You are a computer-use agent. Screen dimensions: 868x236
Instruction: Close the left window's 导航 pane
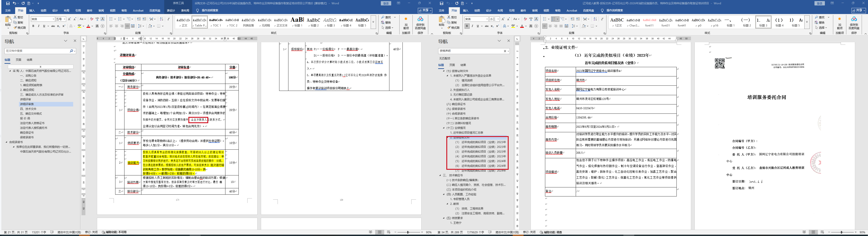tap(75, 41)
